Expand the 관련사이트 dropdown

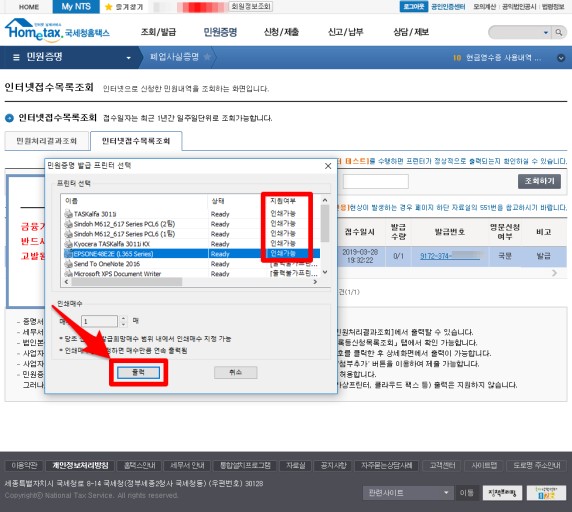coord(408,493)
